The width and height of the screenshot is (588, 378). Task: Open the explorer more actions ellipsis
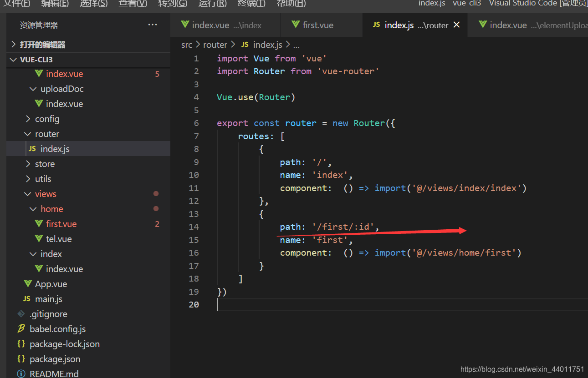(153, 25)
